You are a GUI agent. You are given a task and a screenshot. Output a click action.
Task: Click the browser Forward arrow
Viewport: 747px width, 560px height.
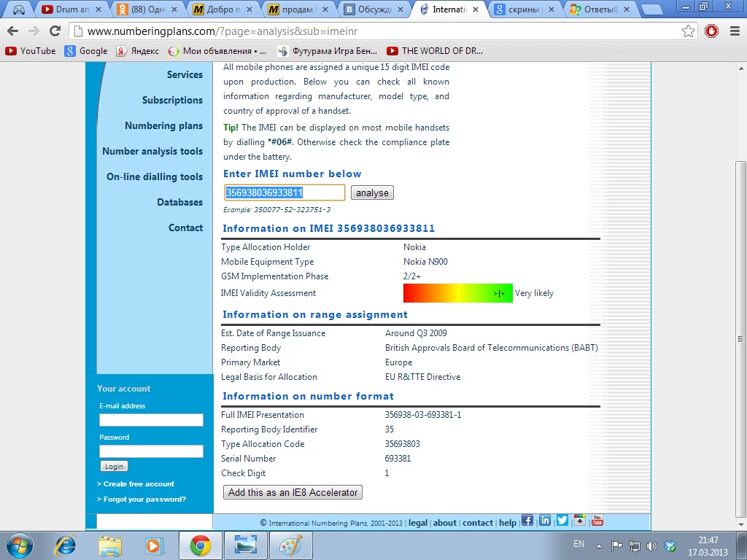pos(34,31)
